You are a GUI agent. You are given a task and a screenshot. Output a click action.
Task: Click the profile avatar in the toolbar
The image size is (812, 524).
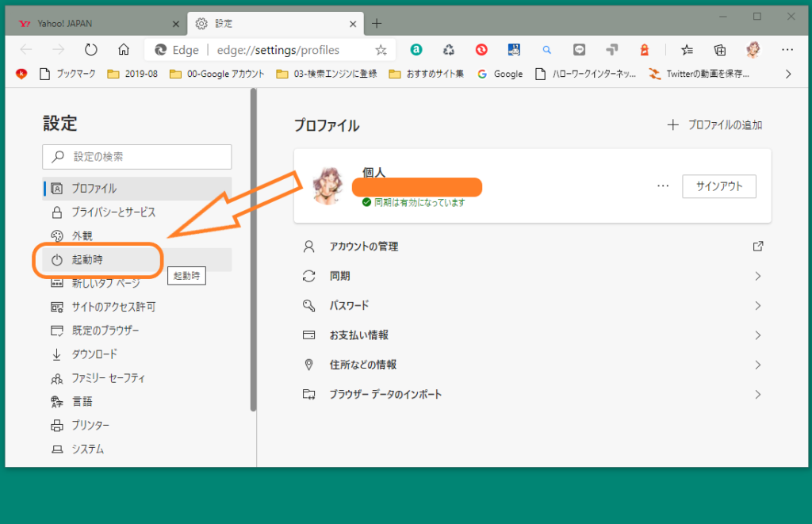tap(752, 49)
